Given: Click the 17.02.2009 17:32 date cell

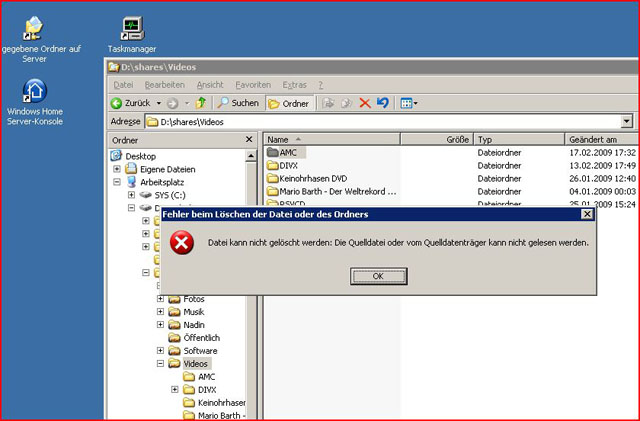Looking at the screenshot, I should (x=602, y=153).
